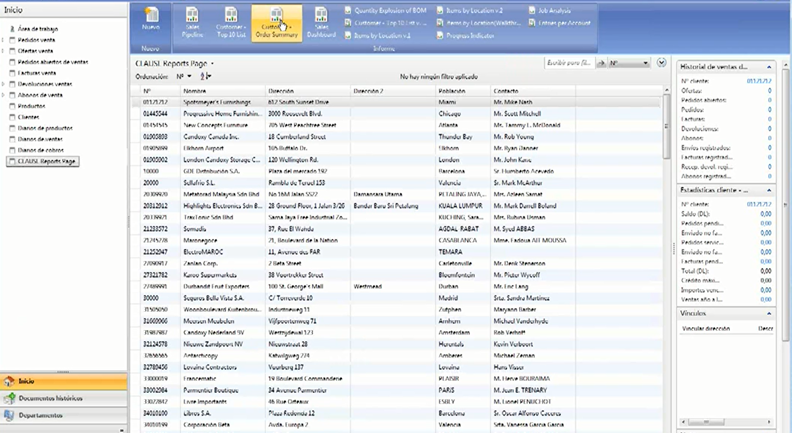Collapse Estadísticas cliente panel
792x433 pixels.
click(769, 190)
